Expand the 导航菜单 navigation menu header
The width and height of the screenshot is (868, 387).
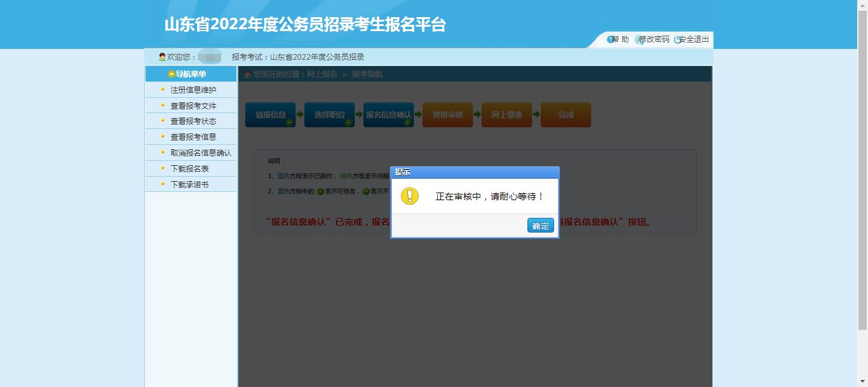pyautogui.click(x=191, y=73)
